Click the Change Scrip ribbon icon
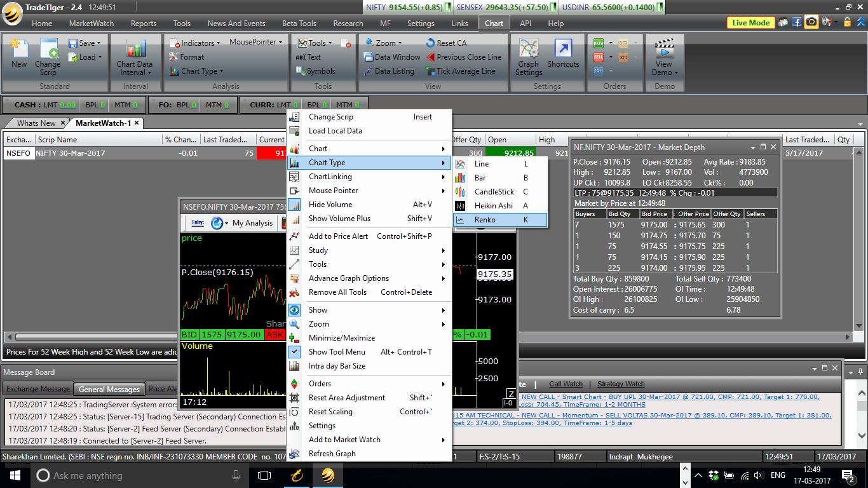 (48, 57)
